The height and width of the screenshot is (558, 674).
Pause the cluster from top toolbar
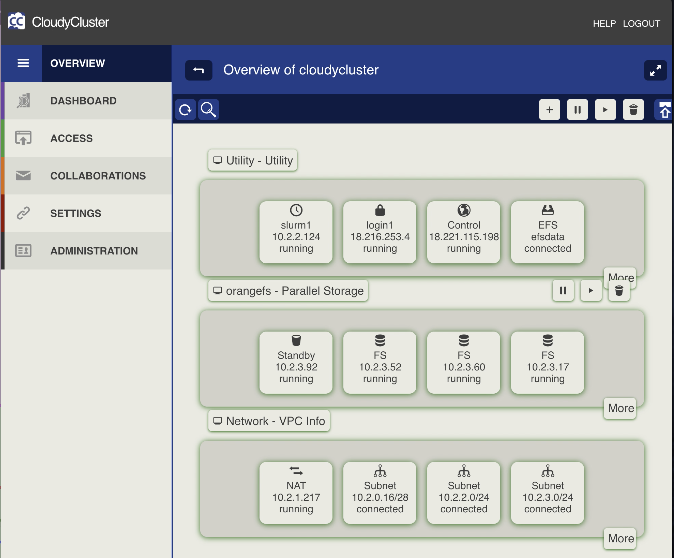(x=577, y=110)
